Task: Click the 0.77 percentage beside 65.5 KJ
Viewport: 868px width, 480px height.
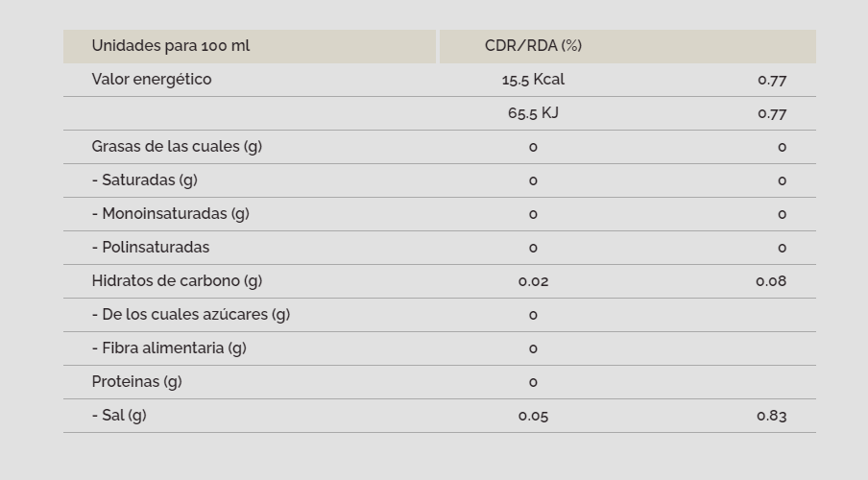Action: [x=772, y=113]
